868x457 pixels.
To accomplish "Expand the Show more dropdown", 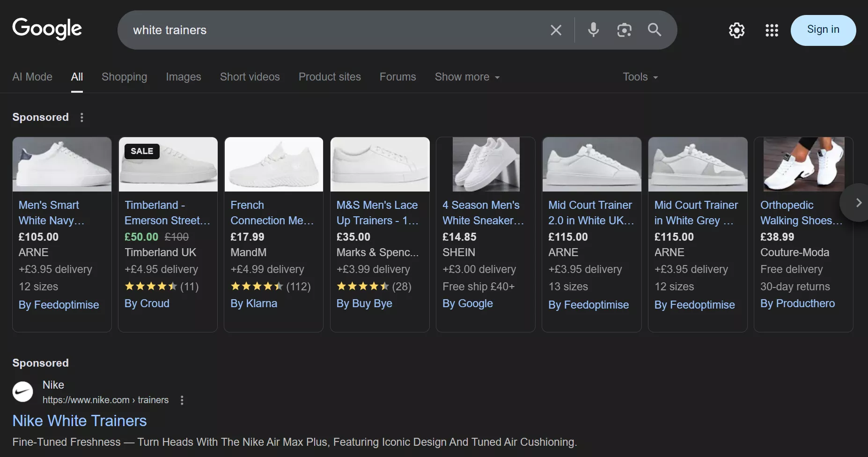I will (467, 77).
